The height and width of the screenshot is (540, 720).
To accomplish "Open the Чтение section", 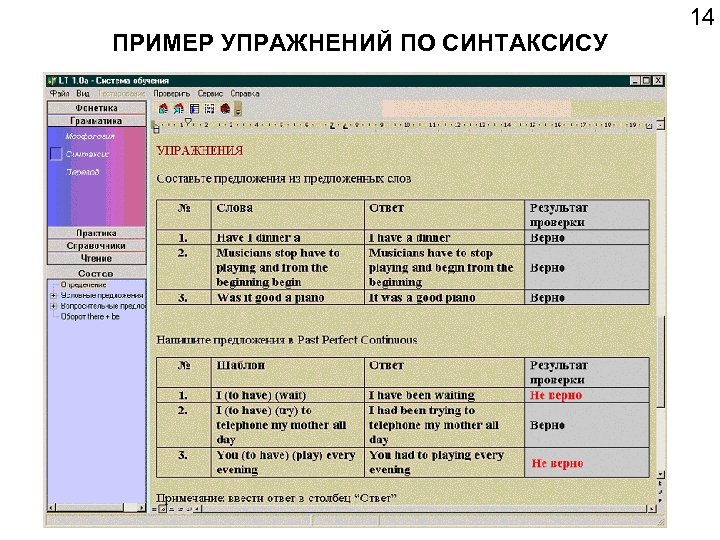I will pyautogui.click(x=96, y=258).
